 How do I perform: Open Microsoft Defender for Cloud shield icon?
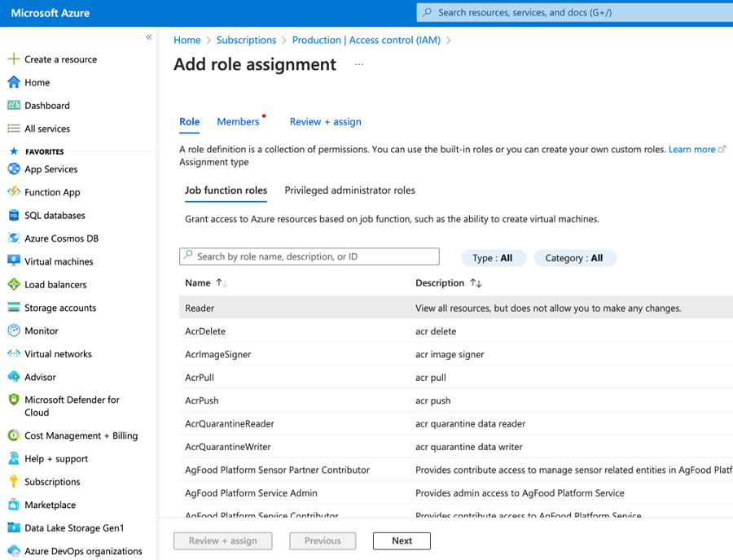[x=14, y=400]
